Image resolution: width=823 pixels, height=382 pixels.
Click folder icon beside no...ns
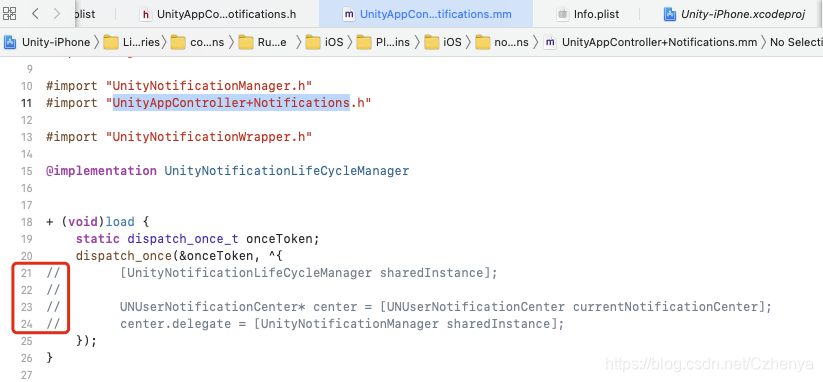point(483,42)
